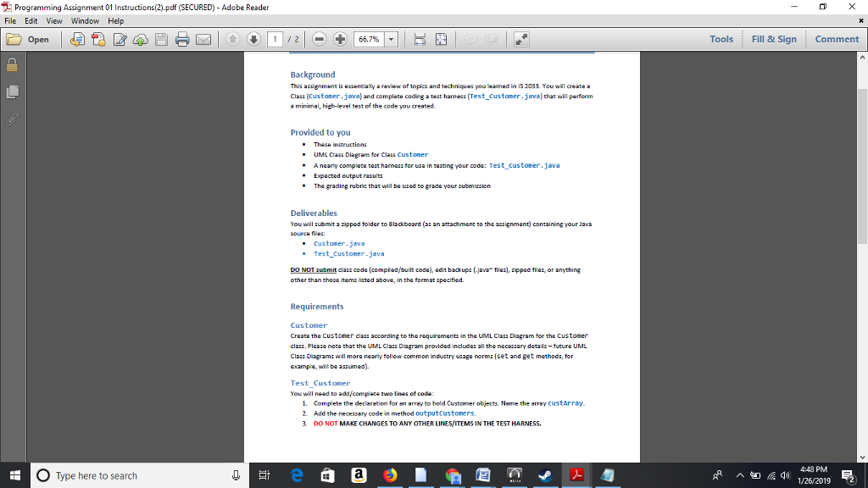Click the next page down arrow
The width and height of the screenshot is (868, 488).
point(255,38)
